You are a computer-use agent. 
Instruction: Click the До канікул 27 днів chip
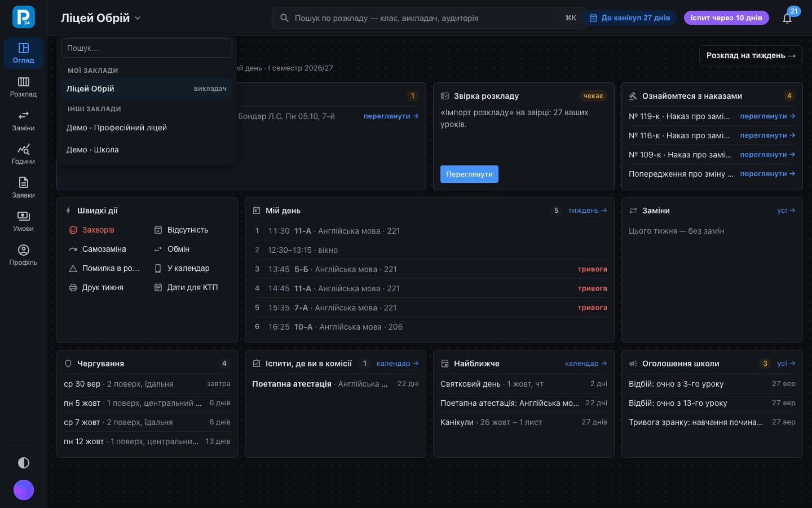point(630,17)
